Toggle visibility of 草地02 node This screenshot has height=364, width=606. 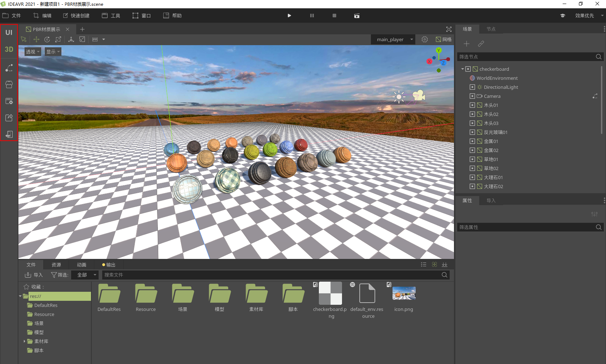pyautogui.click(x=472, y=168)
